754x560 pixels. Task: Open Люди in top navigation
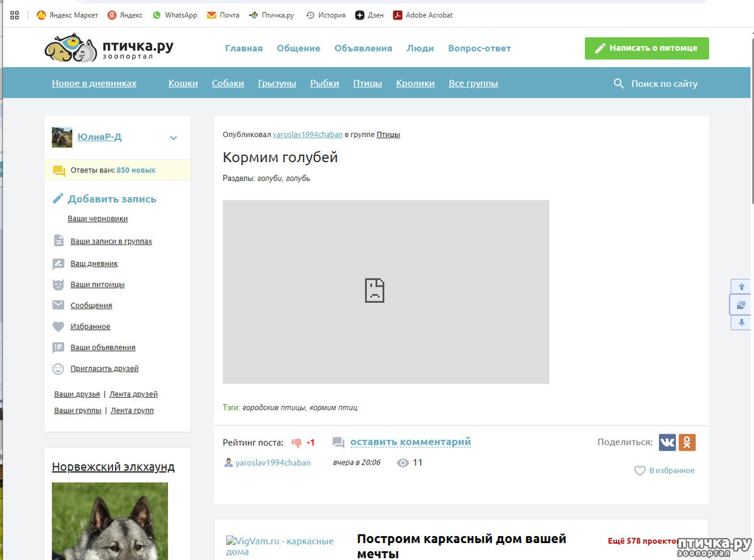point(420,48)
